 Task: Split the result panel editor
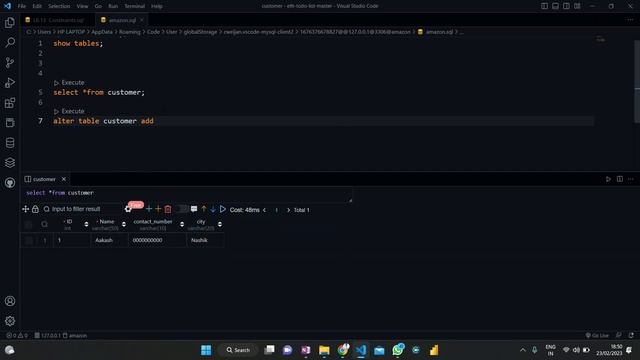[x=620, y=179]
